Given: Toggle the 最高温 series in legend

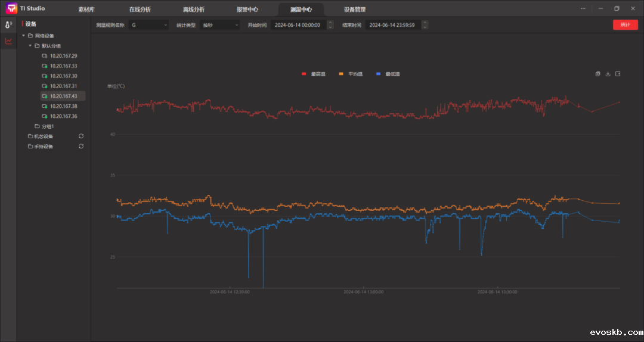Looking at the screenshot, I should coord(314,74).
